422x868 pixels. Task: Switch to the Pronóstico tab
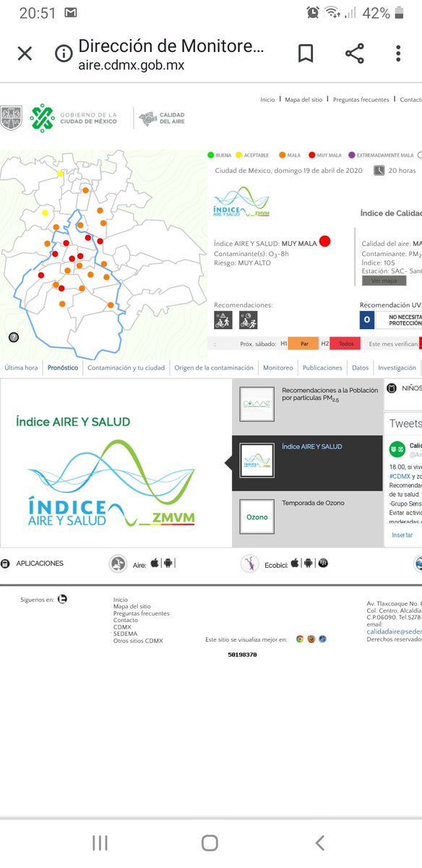tap(63, 368)
